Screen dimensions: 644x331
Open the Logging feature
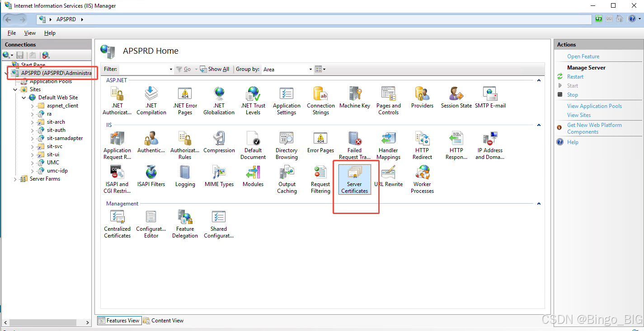pos(185,176)
